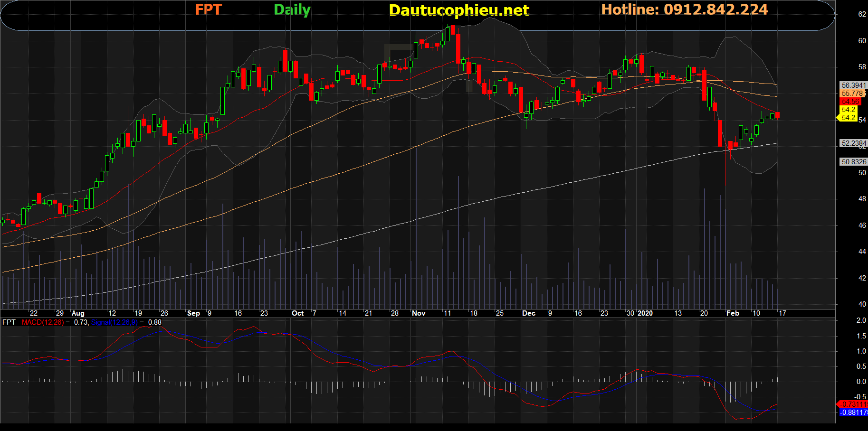Select the red MACD value tag -0.7311

click(853, 404)
